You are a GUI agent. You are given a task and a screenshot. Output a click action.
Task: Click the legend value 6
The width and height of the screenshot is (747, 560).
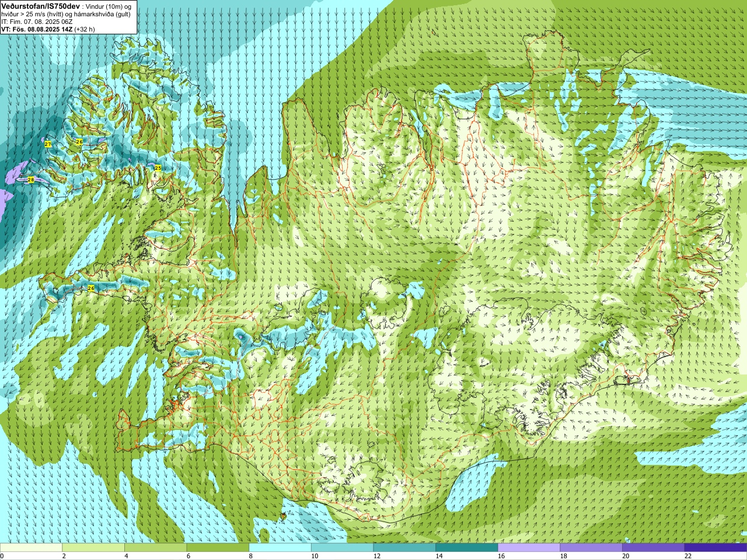[x=189, y=556]
